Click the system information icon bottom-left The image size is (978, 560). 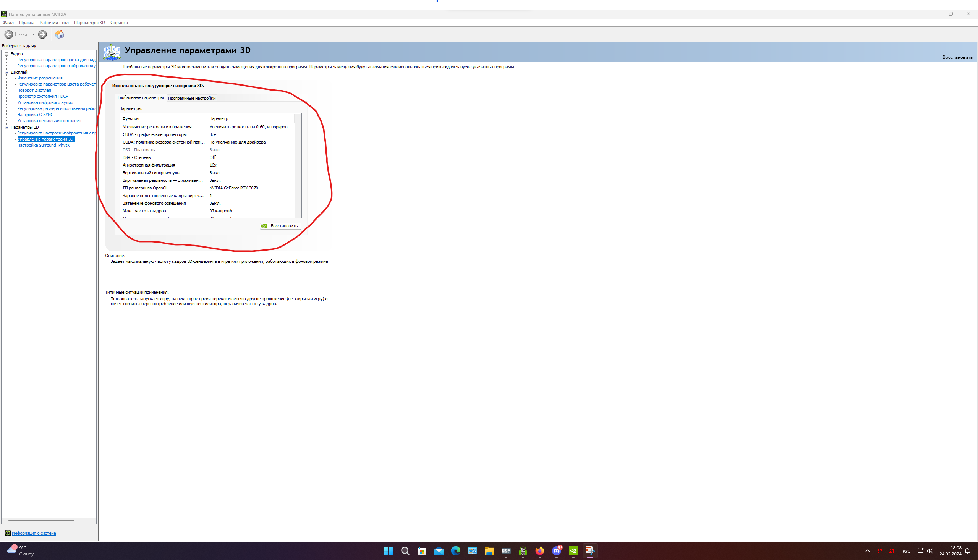[x=7, y=533]
